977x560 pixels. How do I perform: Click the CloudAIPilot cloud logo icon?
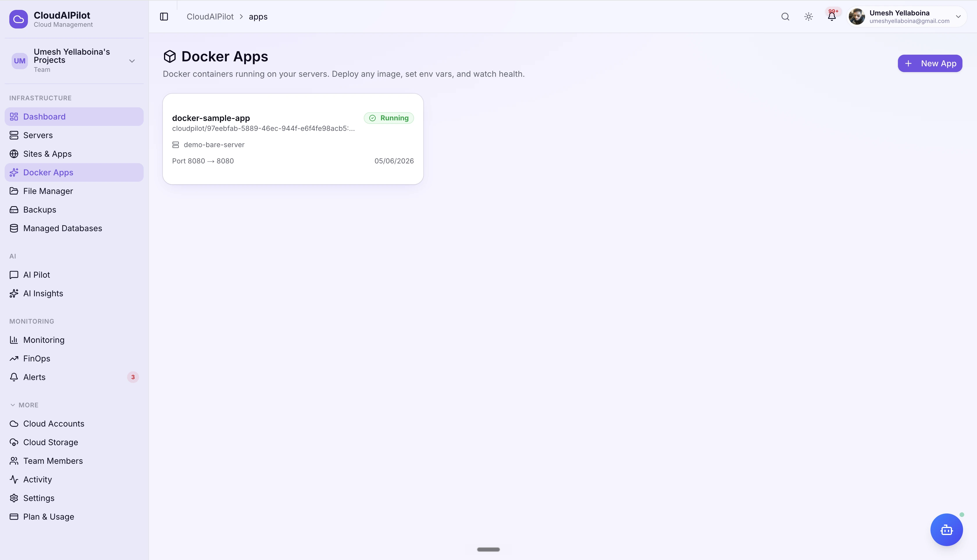click(18, 19)
